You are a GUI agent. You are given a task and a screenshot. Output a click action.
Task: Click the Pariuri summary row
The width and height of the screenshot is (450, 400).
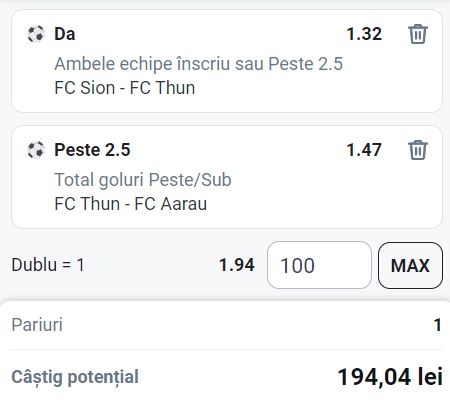(x=227, y=325)
